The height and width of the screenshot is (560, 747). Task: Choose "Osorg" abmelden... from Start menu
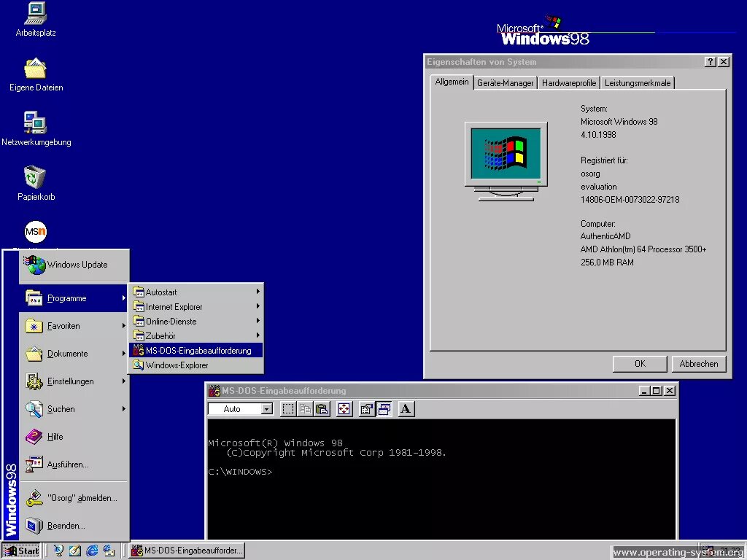click(74, 498)
